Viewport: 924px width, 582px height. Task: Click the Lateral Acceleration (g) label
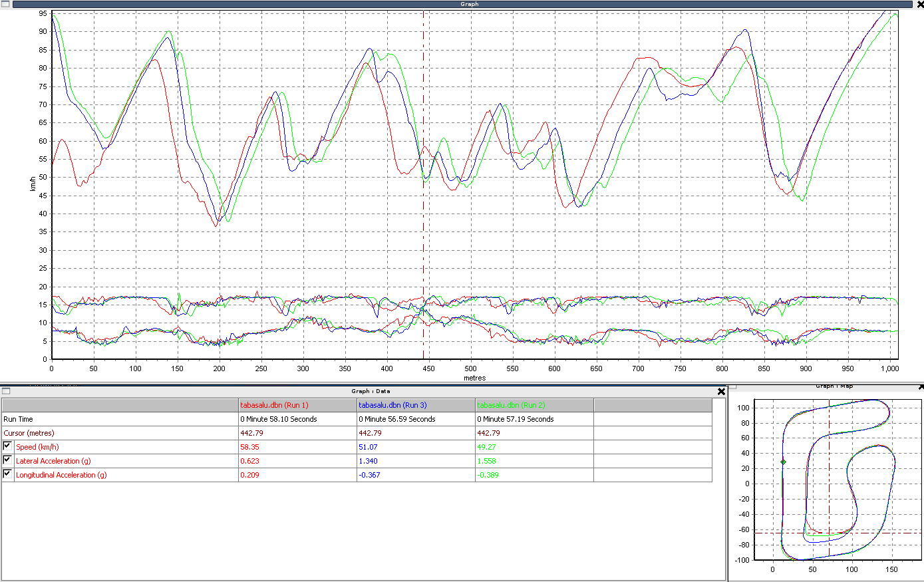tap(53, 461)
